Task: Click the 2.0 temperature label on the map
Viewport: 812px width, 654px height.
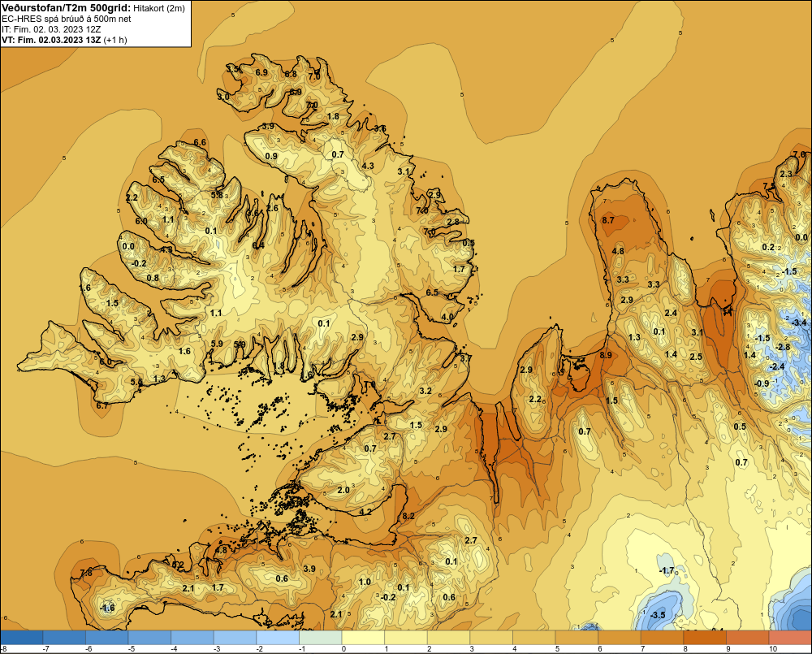Action: (343, 490)
